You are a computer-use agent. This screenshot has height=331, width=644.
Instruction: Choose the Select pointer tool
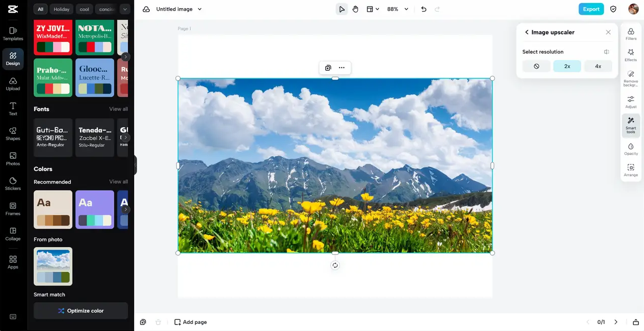tap(342, 9)
